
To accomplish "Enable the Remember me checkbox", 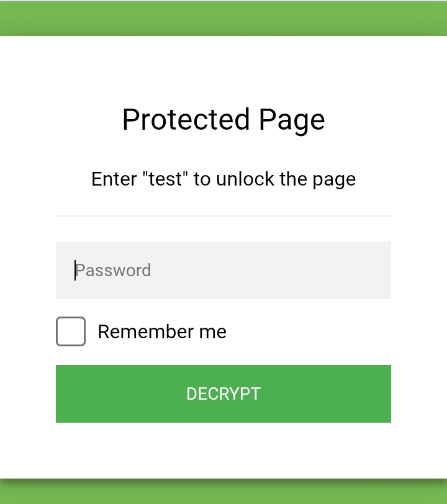I will click(71, 331).
